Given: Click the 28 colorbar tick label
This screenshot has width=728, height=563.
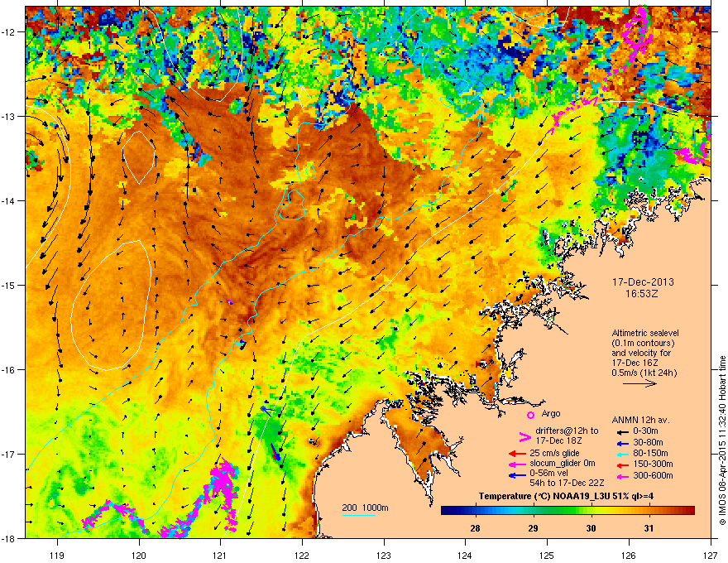Looking at the screenshot, I should click(x=475, y=528).
